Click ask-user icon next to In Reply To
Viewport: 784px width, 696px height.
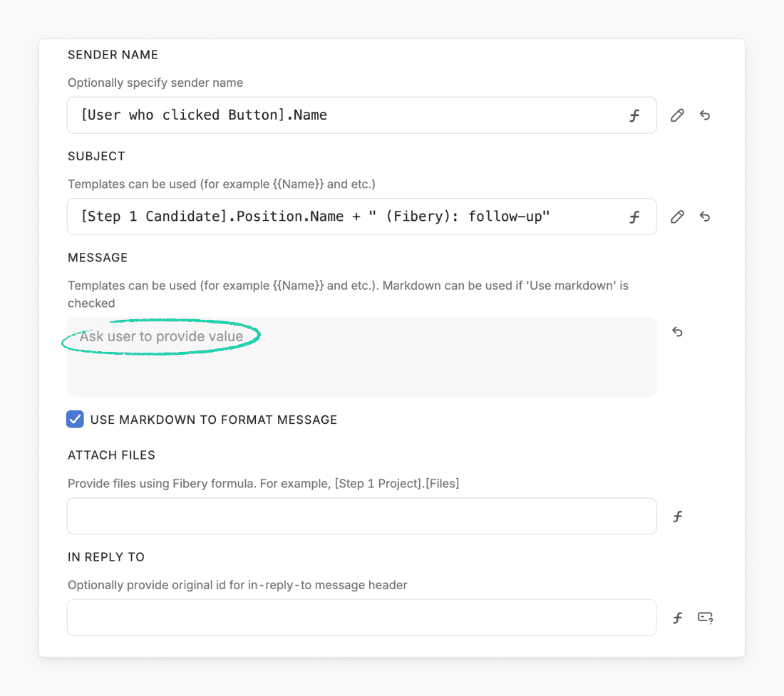tap(705, 618)
